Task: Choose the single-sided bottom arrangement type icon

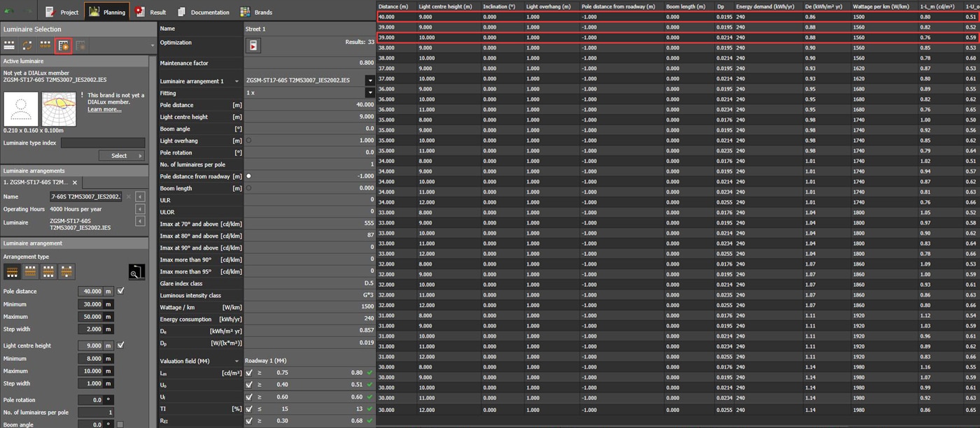Action: pyautogui.click(x=12, y=271)
